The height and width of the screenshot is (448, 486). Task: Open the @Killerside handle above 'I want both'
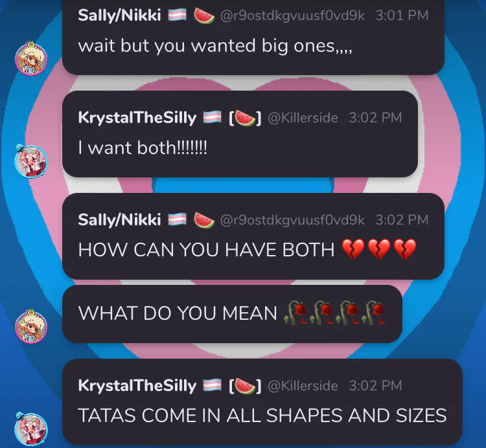(x=303, y=118)
